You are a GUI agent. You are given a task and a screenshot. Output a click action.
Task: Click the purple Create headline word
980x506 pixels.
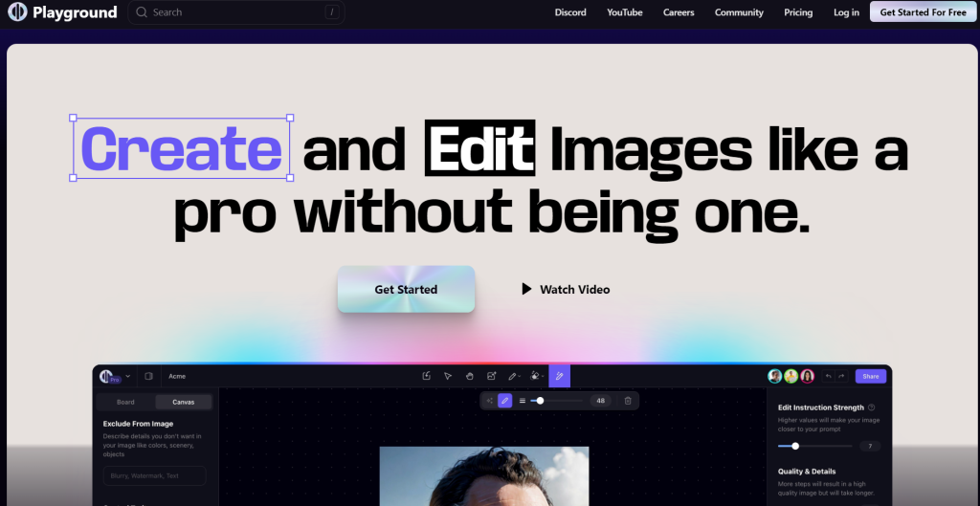tap(181, 148)
